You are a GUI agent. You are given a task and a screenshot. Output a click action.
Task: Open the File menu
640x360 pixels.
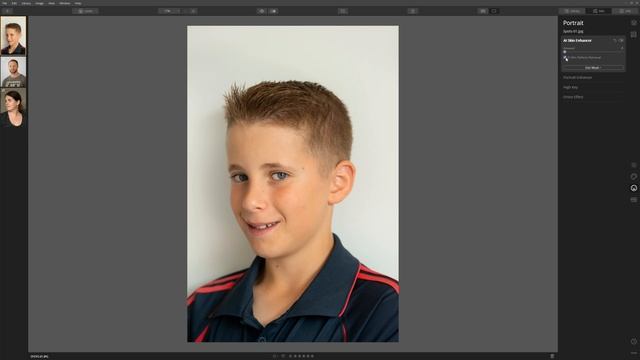4,3
